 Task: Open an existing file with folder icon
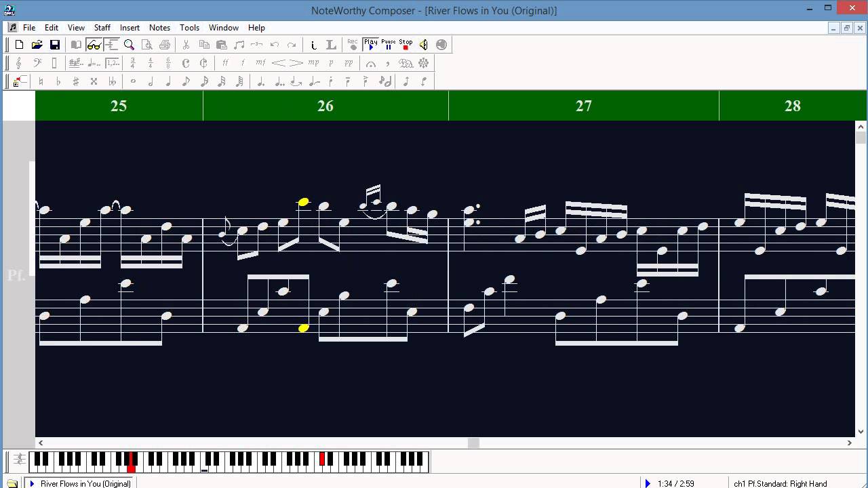37,45
